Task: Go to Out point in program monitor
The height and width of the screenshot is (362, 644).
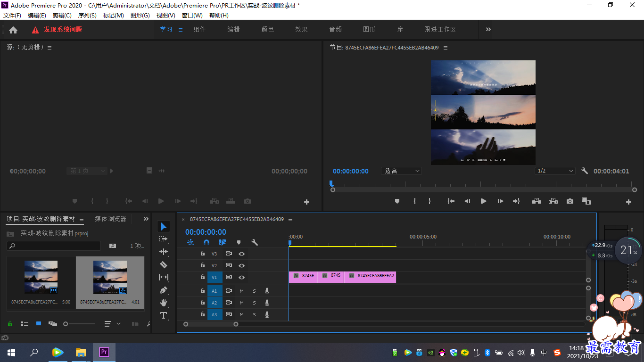Action: click(516, 201)
